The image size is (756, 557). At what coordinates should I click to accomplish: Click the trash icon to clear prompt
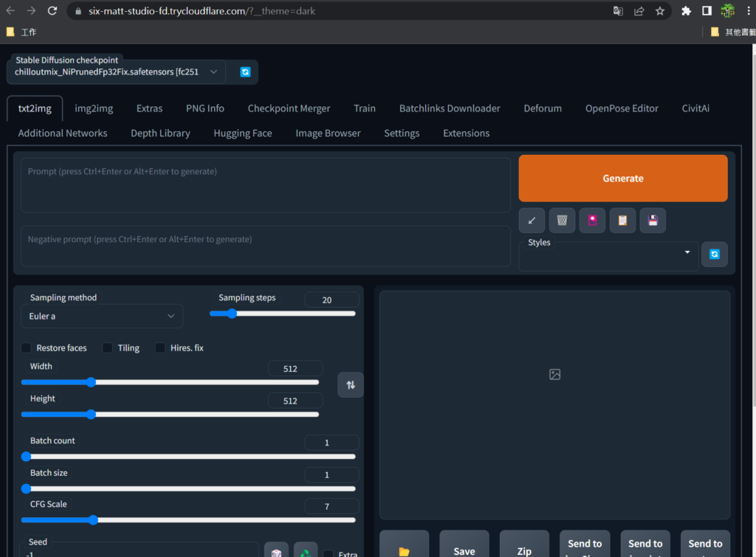click(x=562, y=221)
